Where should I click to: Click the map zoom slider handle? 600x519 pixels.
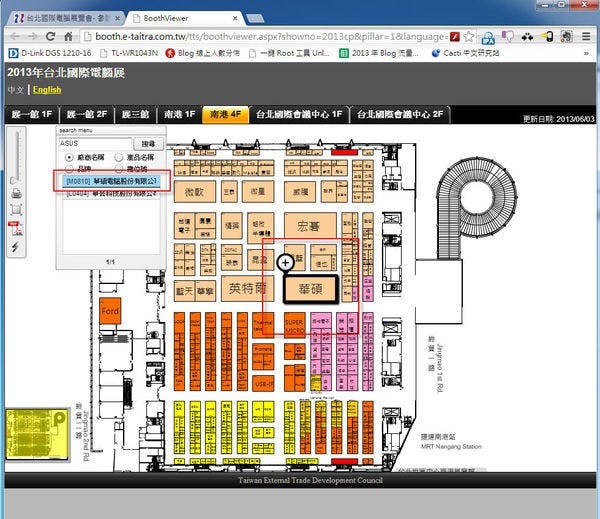[15, 180]
